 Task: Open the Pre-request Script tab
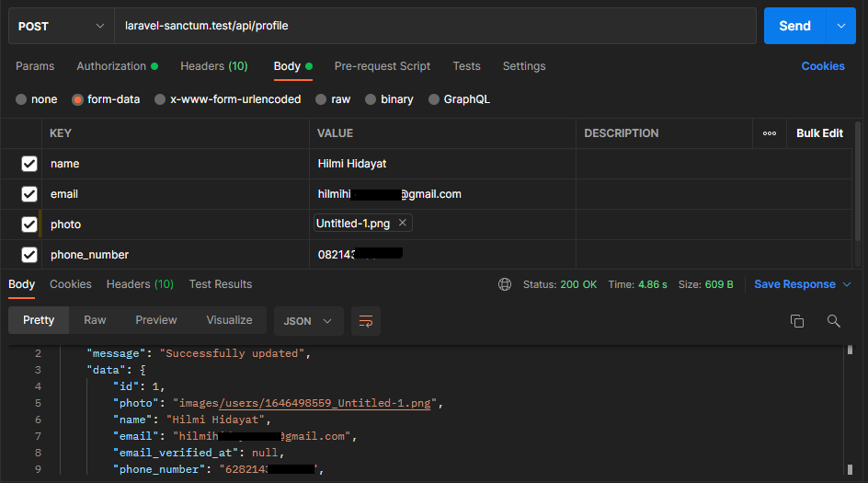382,66
